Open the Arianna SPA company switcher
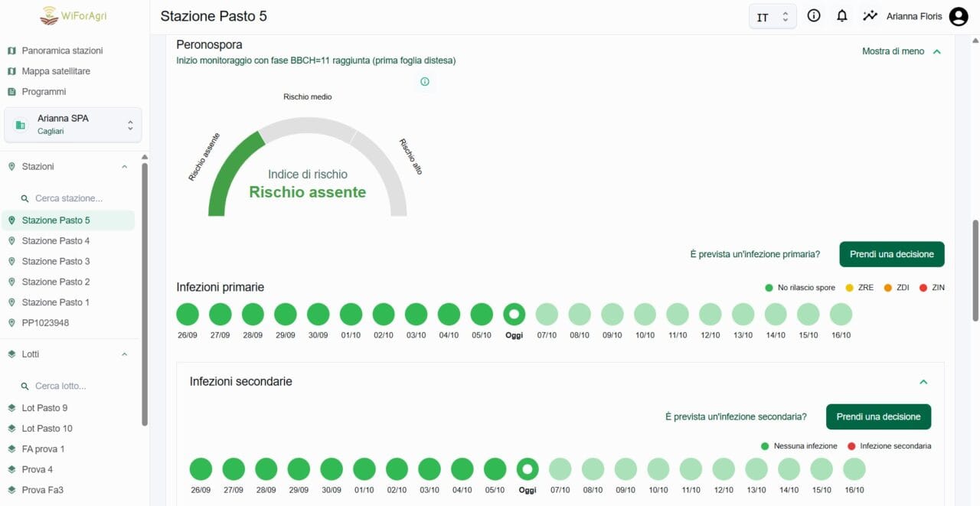Screen dimensions: 980x506 point(73,125)
